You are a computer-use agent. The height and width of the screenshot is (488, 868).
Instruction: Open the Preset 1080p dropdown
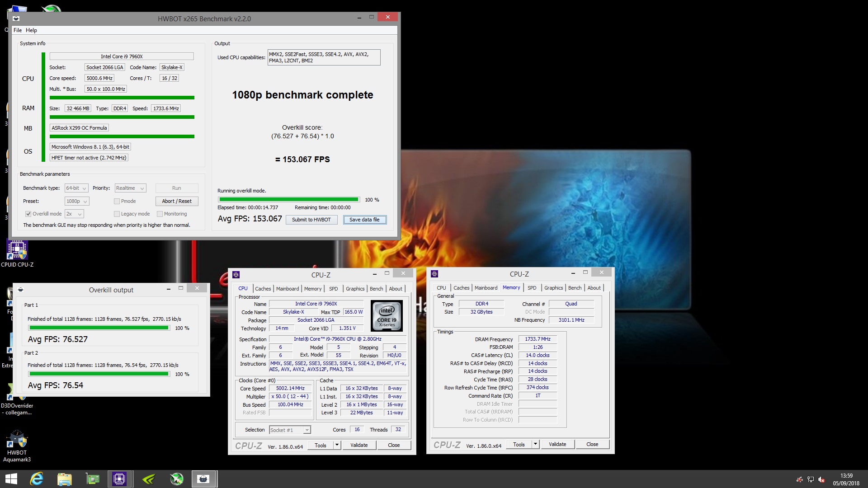(77, 201)
